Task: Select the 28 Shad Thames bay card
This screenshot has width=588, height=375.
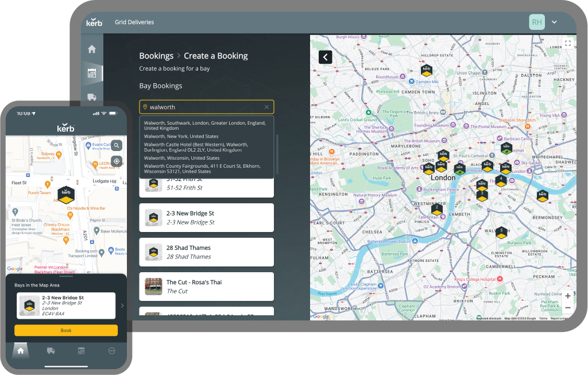Action: 207,252
